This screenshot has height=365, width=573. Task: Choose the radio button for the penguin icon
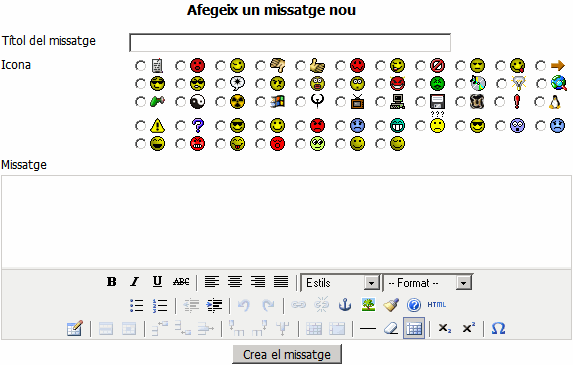click(x=540, y=102)
